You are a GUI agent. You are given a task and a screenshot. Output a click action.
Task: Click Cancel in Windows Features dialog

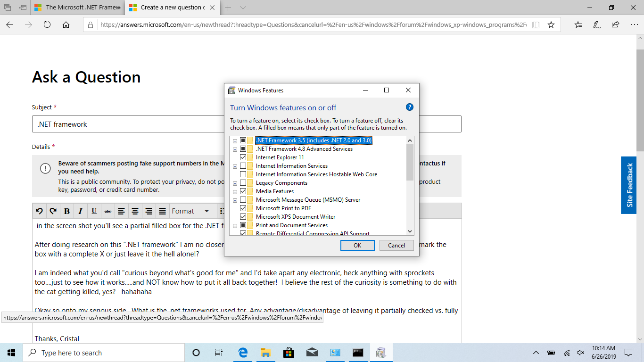tap(396, 245)
